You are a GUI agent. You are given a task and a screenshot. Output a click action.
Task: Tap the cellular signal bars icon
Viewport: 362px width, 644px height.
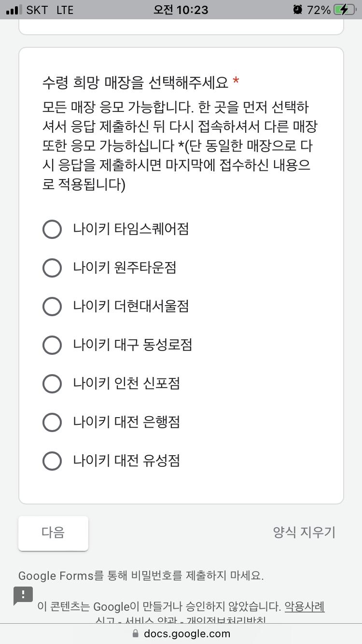click(14, 10)
